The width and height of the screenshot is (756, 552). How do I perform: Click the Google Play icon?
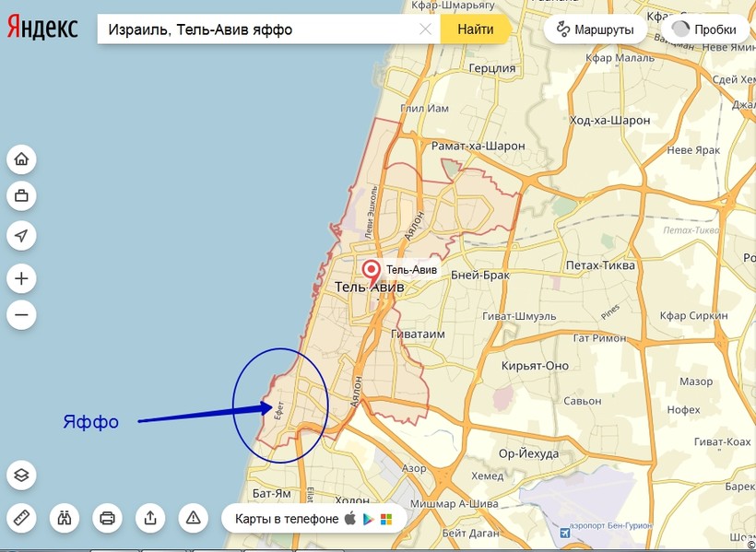pos(369,519)
